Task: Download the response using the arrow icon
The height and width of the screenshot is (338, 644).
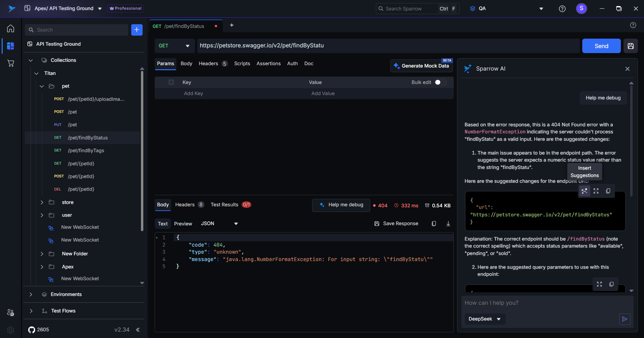Action: [x=448, y=224]
